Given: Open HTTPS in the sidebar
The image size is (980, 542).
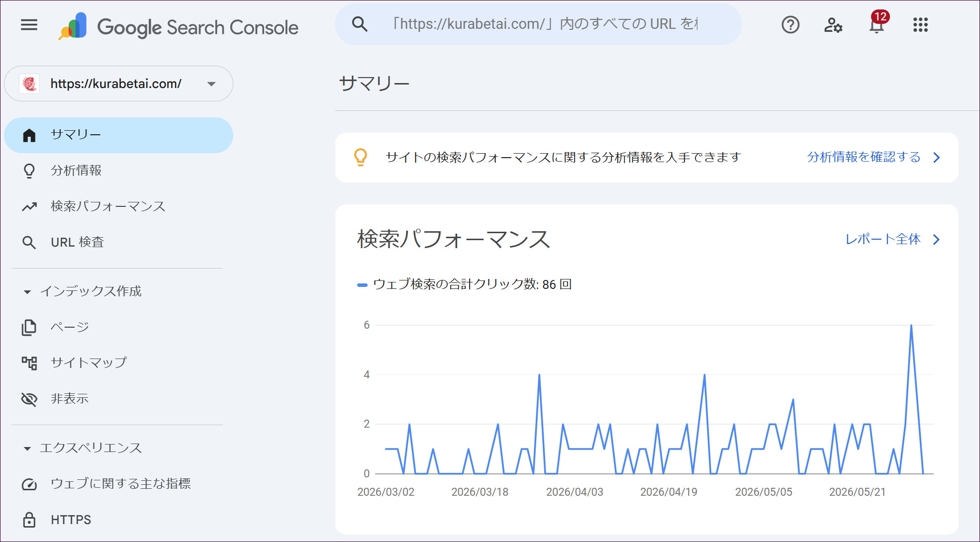Looking at the screenshot, I should [118, 520].
